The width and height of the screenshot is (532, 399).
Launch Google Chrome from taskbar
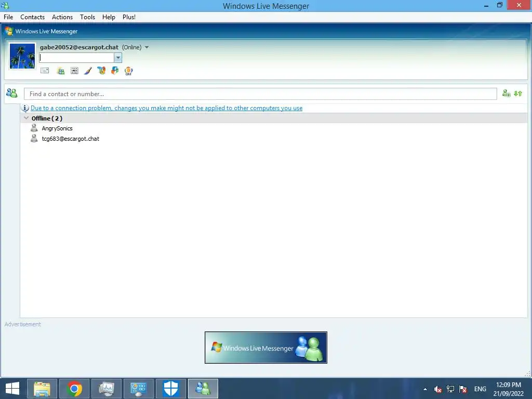point(74,389)
